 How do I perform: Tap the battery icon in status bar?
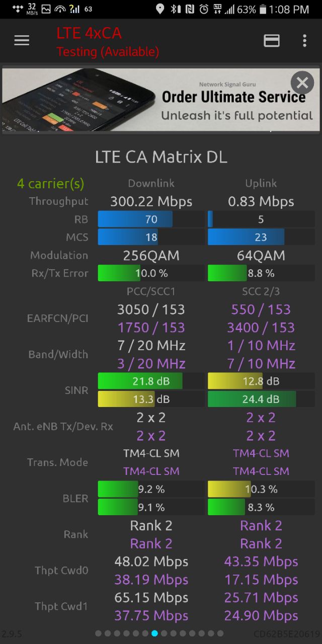click(x=263, y=9)
